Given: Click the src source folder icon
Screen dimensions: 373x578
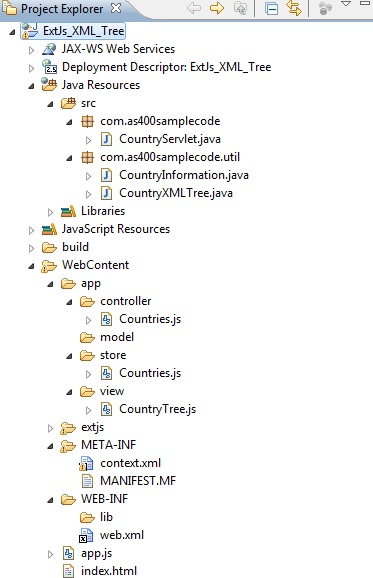Looking at the screenshot, I should click(68, 103).
